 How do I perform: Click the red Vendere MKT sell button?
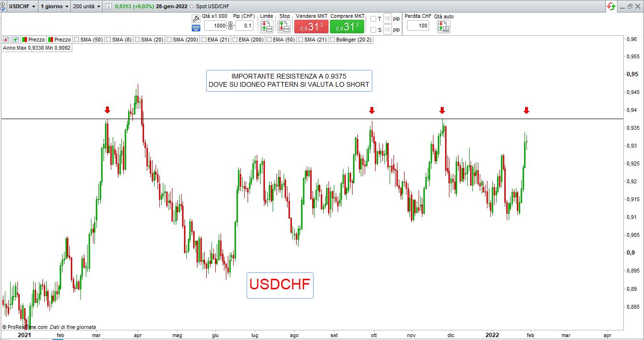(311, 27)
